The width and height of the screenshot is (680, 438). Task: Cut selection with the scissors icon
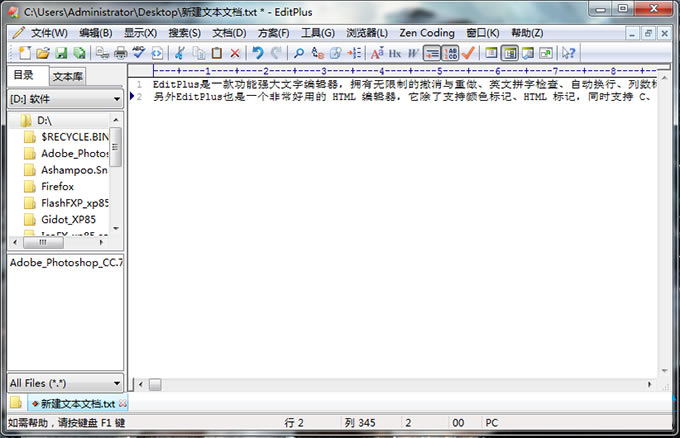coord(180,53)
